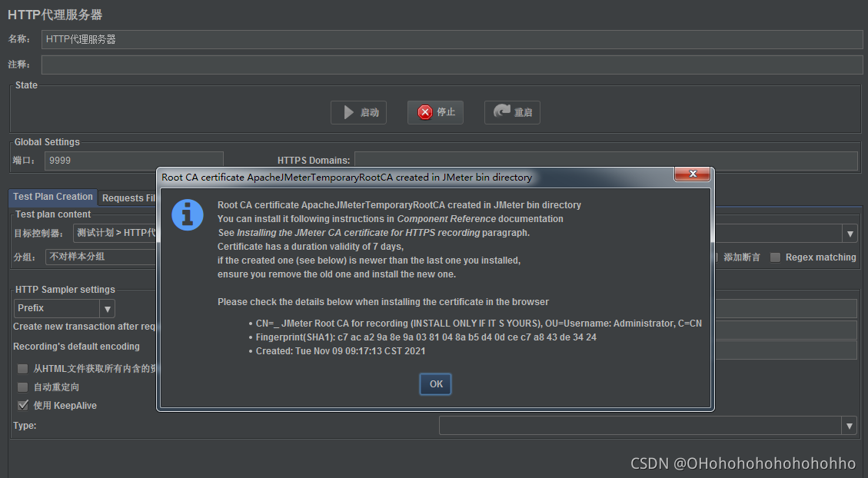Click the Recording's default encoding label
The width and height of the screenshot is (868, 478).
pos(76,347)
